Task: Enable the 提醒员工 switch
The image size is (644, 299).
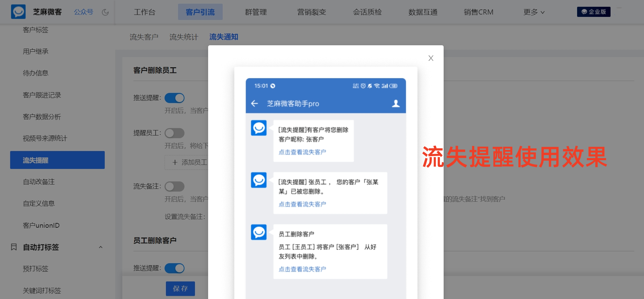Action: pos(174,133)
